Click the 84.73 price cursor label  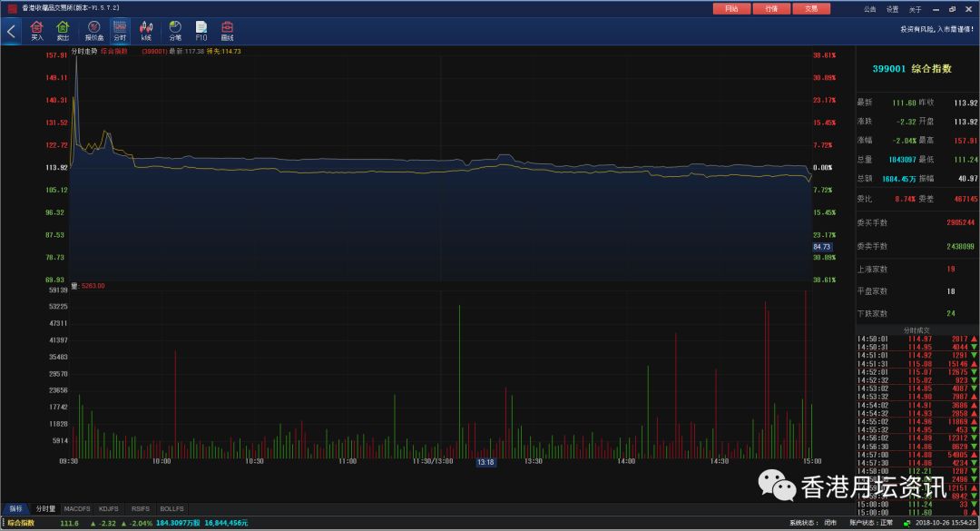(x=822, y=247)
